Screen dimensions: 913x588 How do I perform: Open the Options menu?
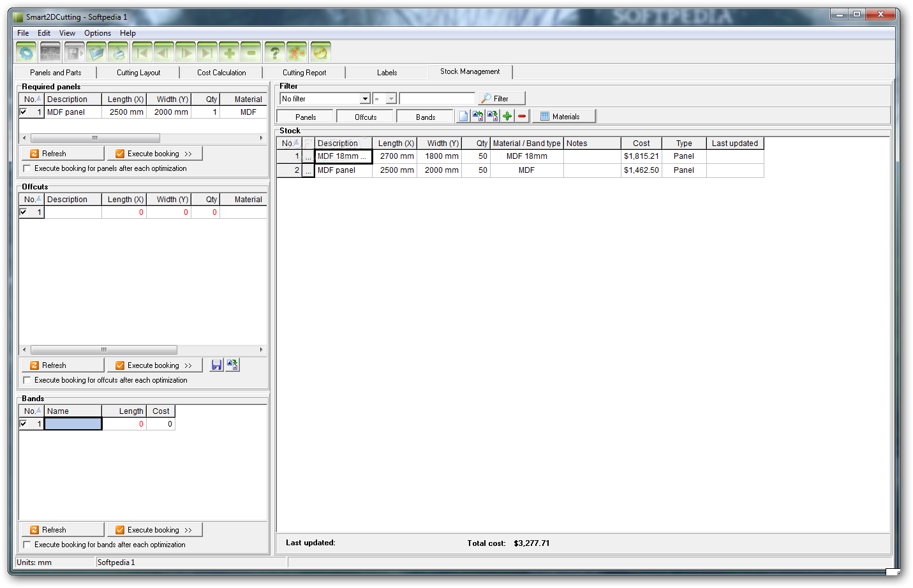coord(98,33)
